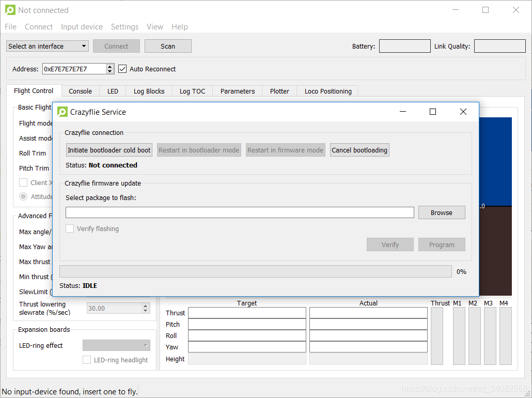
Task: Minimize the Crazyflie Service dialog
Action: pyautogui.click(x=403, y=112)
